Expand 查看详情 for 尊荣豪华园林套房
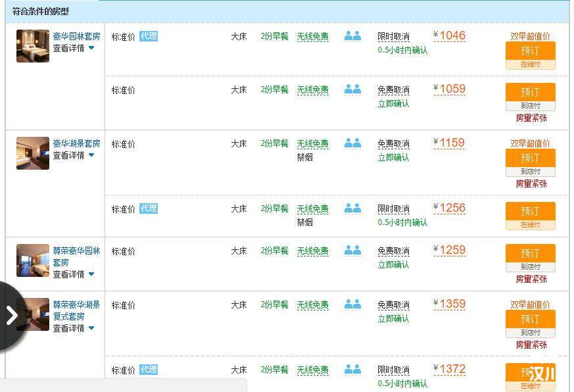This screenshot has height=392, width=574. (74, 274)
